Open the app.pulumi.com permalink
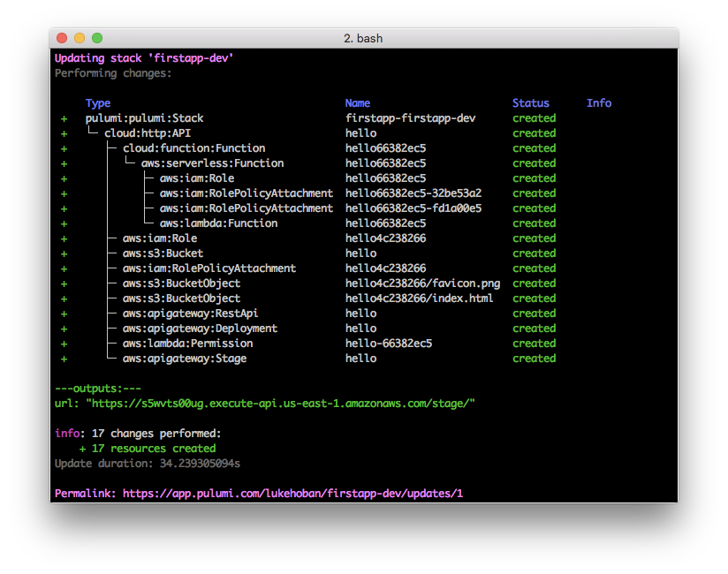 pyautogui.click(x=292, y=494)
